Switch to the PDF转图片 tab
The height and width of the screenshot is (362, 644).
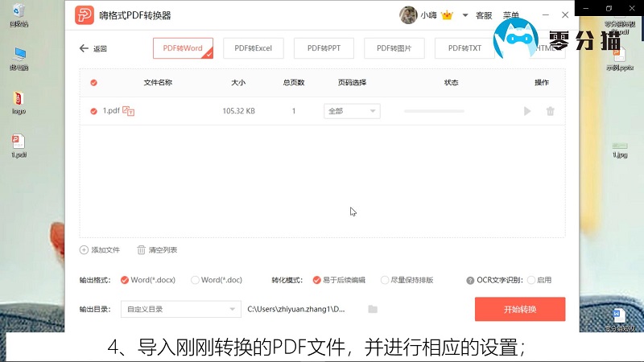(394, 48)
